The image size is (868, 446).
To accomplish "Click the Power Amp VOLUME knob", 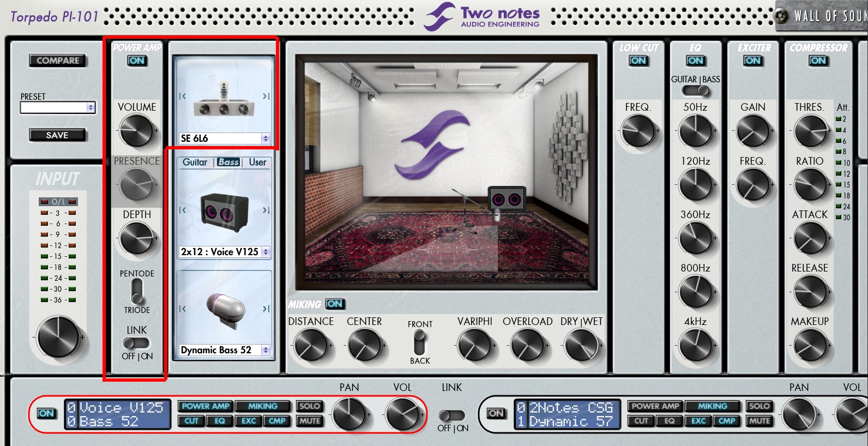I will click(137, 131).
